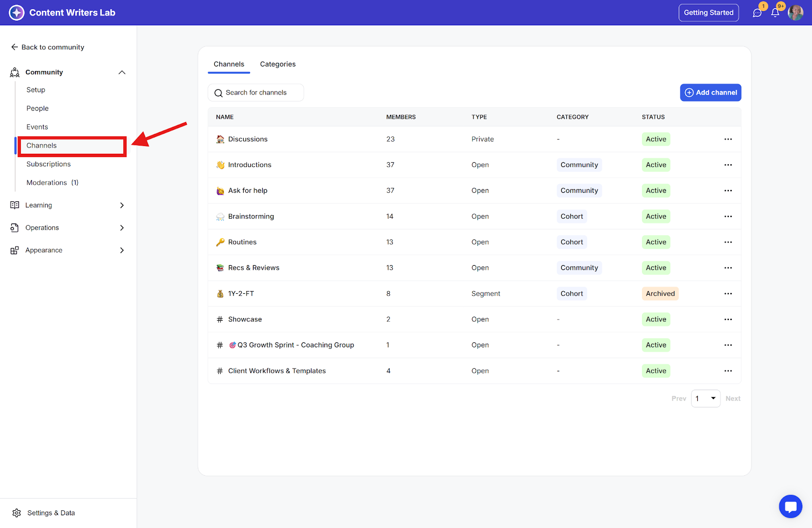
Task: Click the Community people icon in sidebar
Action: pos(15,72)
